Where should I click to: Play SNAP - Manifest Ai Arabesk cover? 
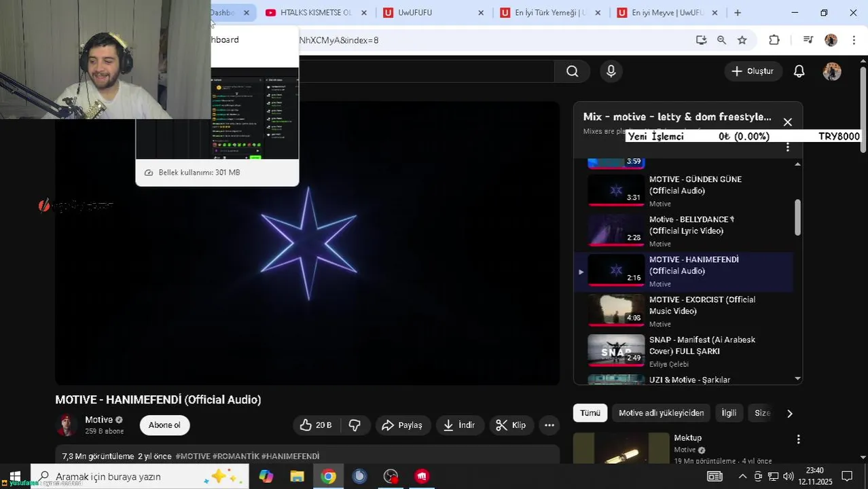point(683,351)
